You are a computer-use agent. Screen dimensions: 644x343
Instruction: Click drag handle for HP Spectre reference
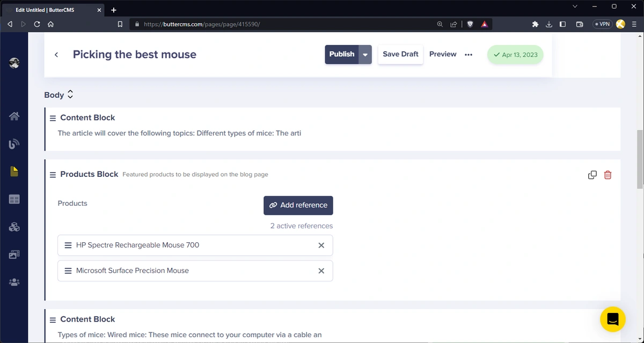pyautogui.click(x=68, y=245)
